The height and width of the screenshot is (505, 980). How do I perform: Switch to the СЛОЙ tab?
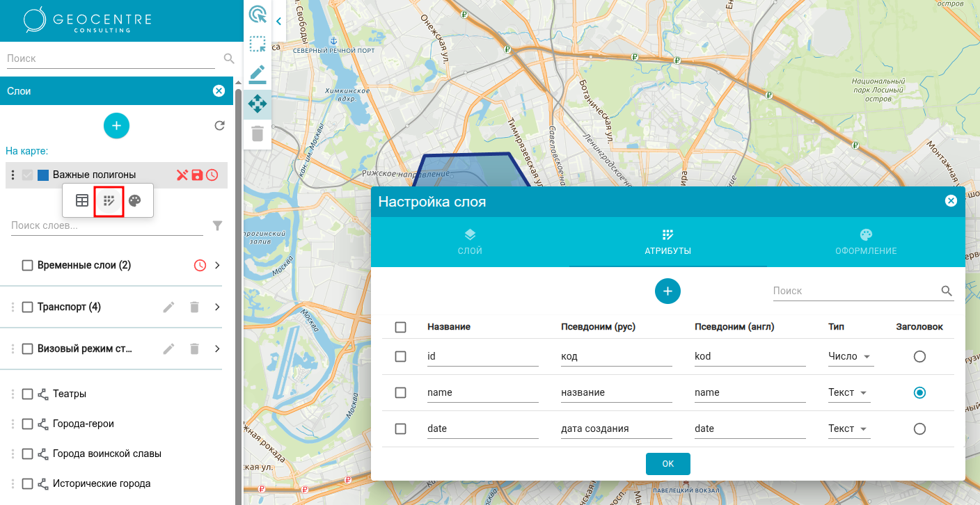coord(470,241)
